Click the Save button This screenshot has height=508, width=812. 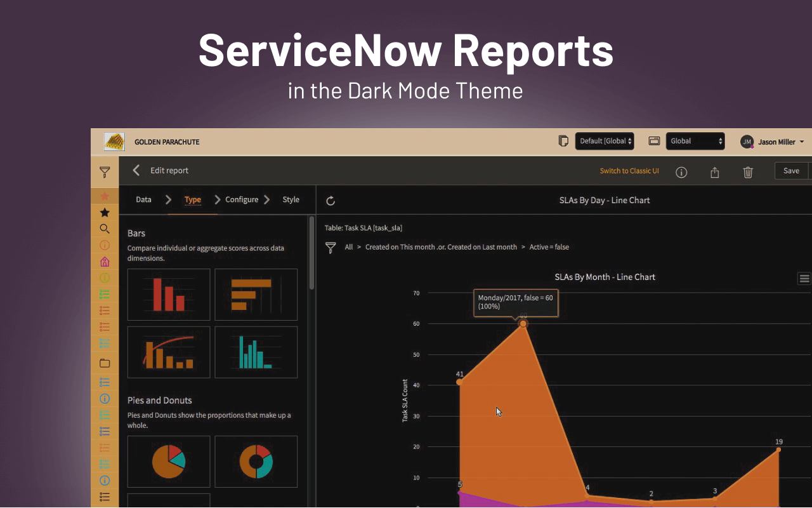(791, 171)
